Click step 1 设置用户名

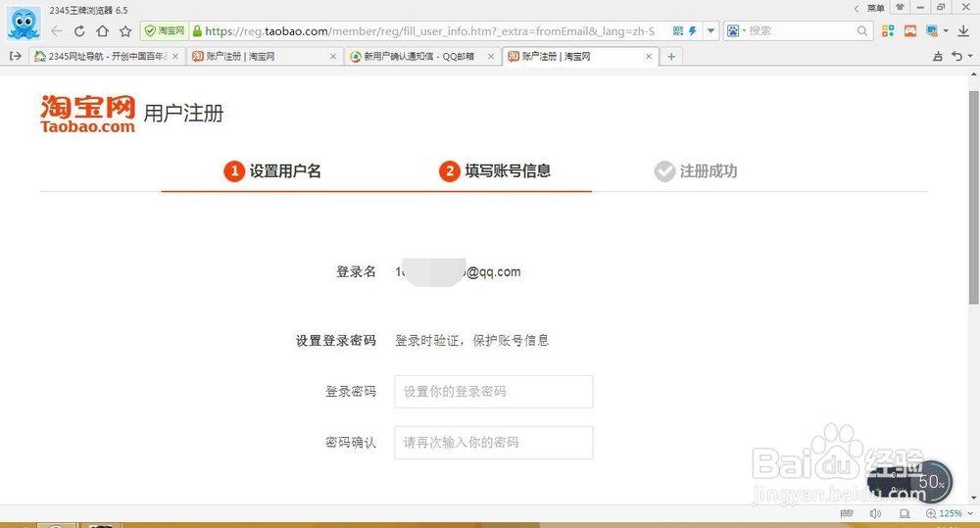coord(272,170)
